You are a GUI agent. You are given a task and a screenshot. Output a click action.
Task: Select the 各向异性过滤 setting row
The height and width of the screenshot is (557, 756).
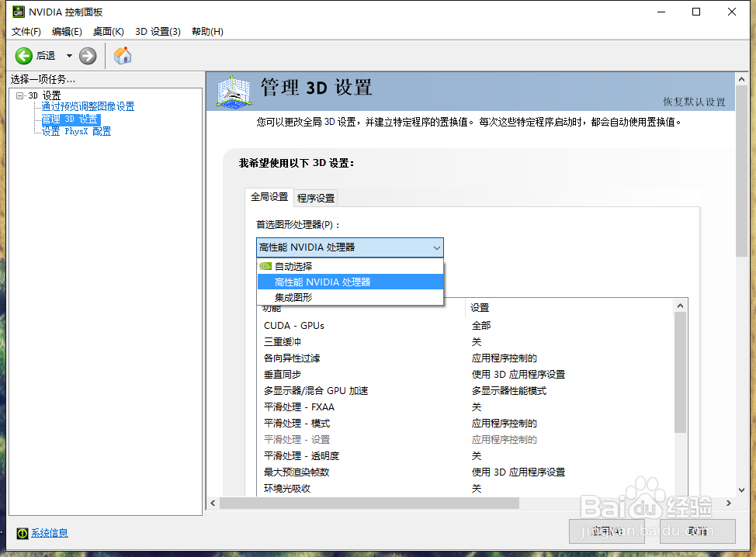click(466, 358)
